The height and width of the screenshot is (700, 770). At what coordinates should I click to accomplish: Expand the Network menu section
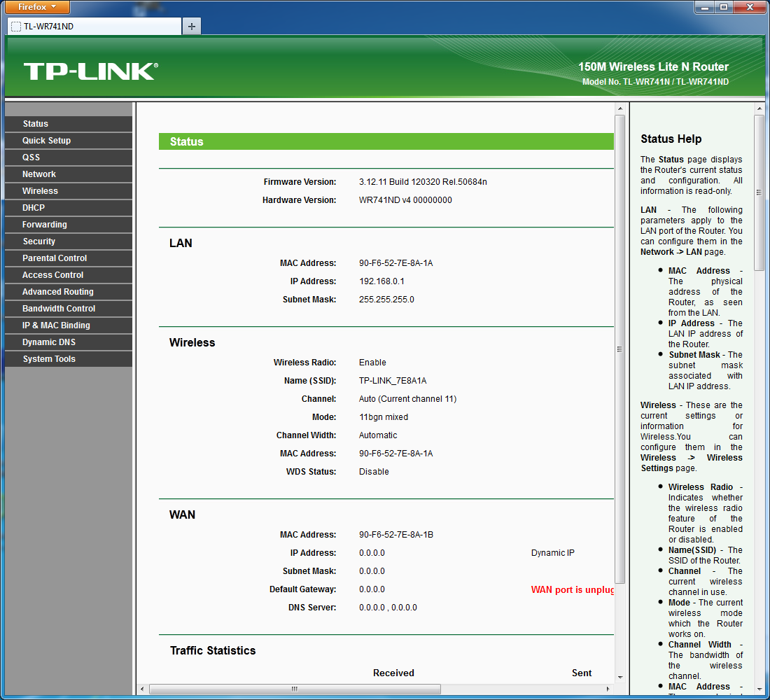pos(69,174)
